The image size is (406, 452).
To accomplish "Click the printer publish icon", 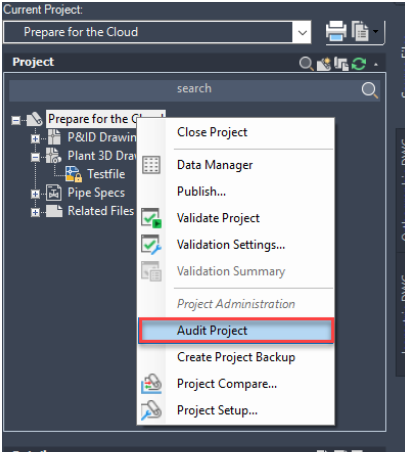I will [336, 31].
